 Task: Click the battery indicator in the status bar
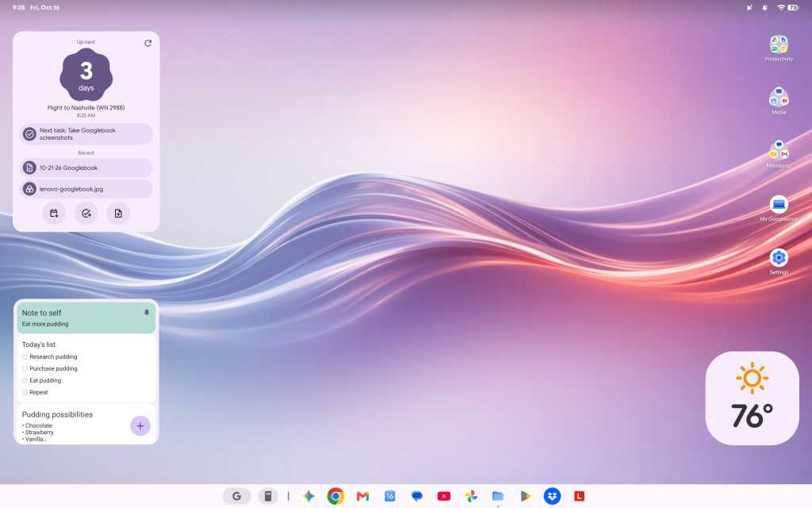pos(793,8)
